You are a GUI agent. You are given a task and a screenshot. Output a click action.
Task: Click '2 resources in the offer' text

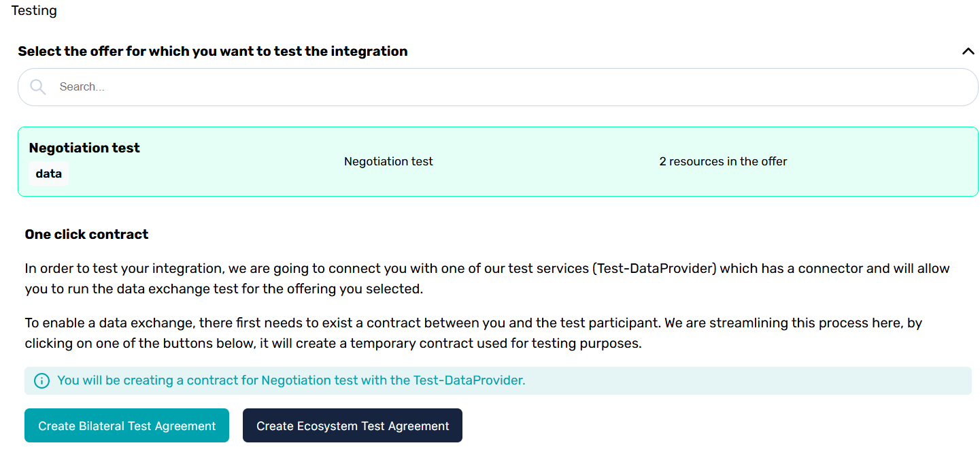coord(723,161)
